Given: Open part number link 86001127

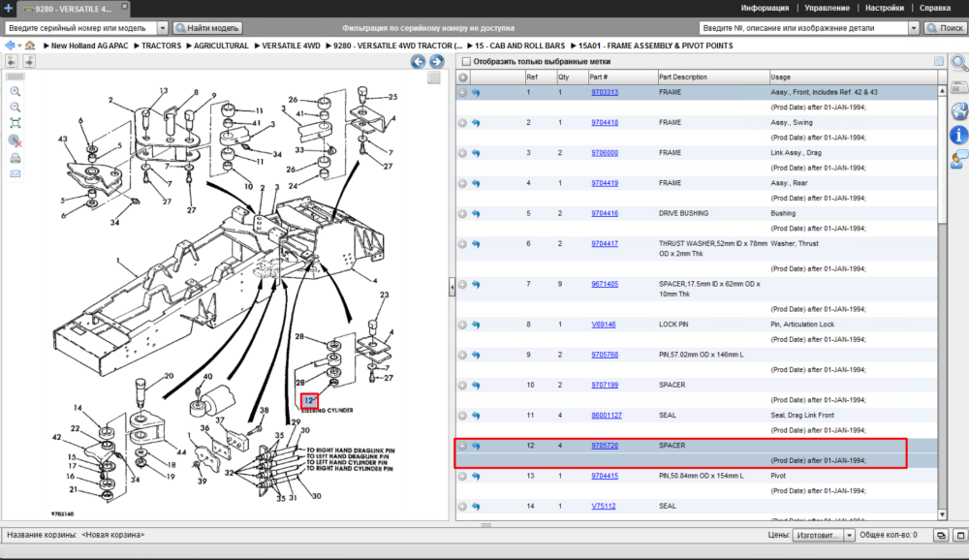Looking at the screenshot, I should 607,416.
